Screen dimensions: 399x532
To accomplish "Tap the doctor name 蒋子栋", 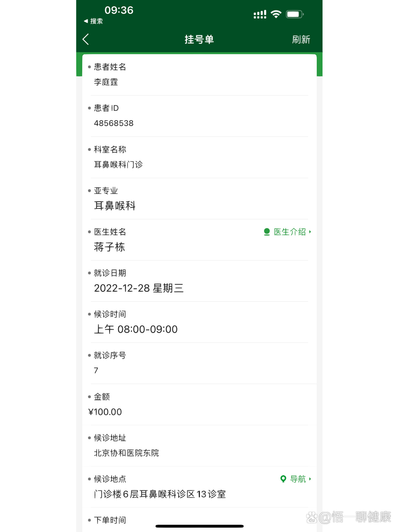I will coord(109,247).
